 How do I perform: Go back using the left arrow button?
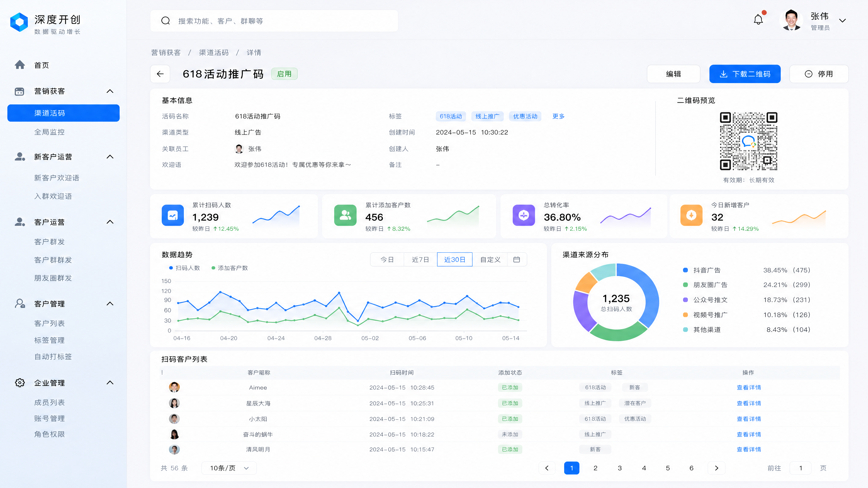coord(160,74)
